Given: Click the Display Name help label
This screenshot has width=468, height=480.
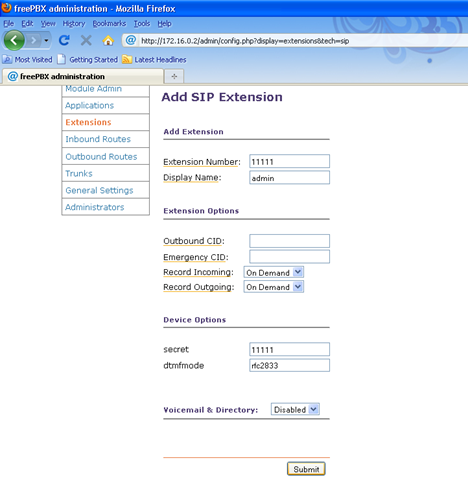Looking at the screenshot, I should pyautogui.click(x=192, y=178).
